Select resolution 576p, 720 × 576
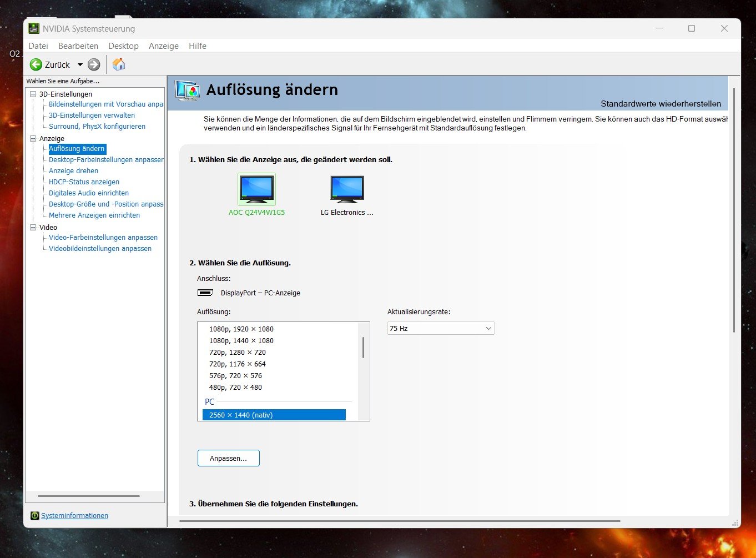This screenshot has width=756, height=558. [x=235, y=376]
